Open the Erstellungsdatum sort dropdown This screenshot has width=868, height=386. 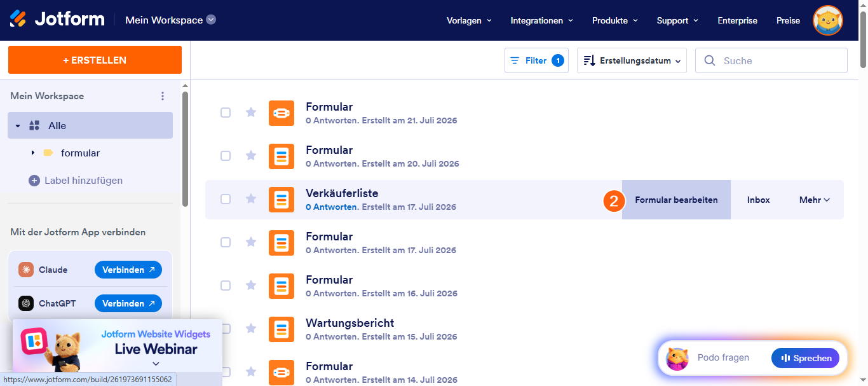click(x=632, y=60)
